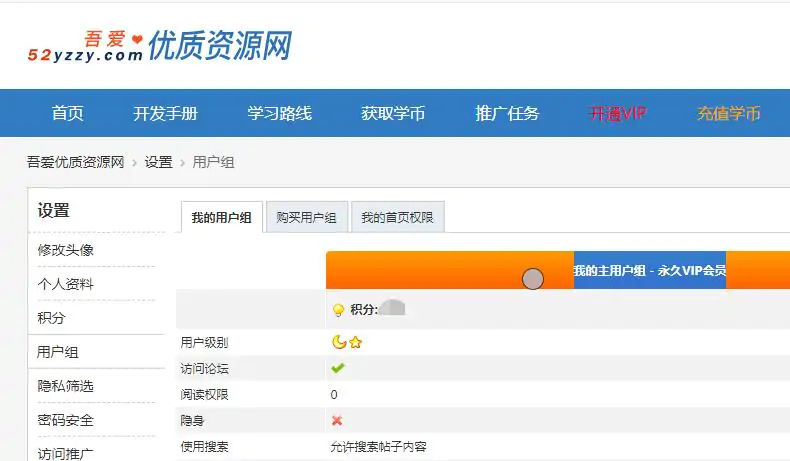The width and height of the screenshot is (790, 461).
Task: Open 充值学币 in the navigation bar
Action: click(729, 113)
